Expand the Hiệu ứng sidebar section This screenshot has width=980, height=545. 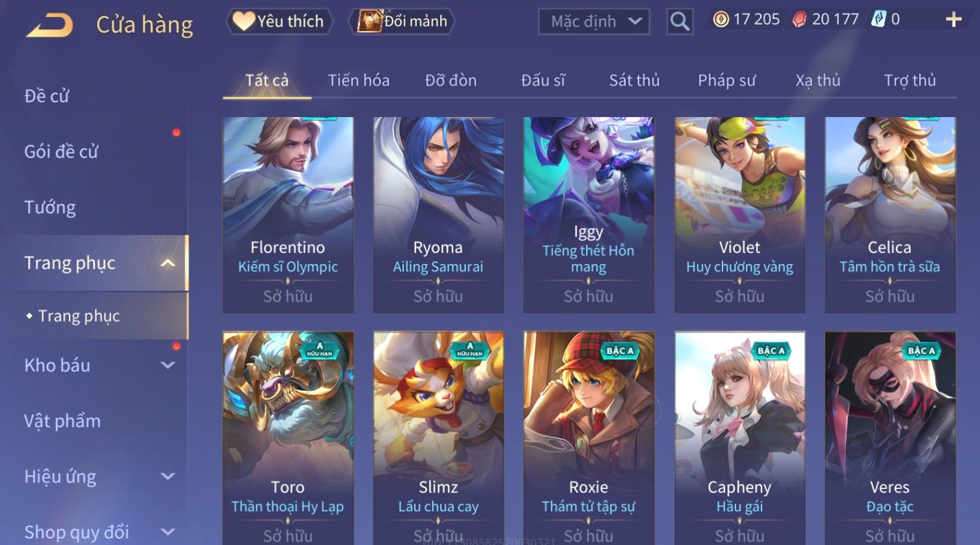pyautogui.click(x=168, y=477)
